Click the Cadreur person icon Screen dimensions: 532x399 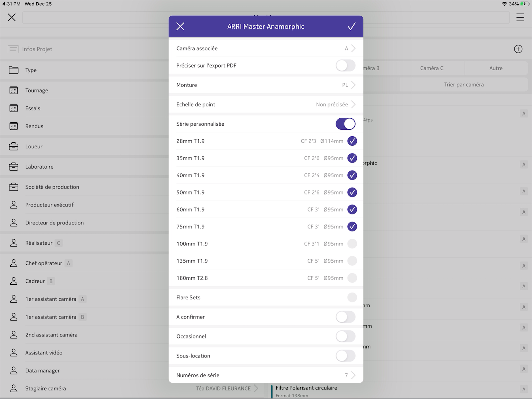point(14,281)
